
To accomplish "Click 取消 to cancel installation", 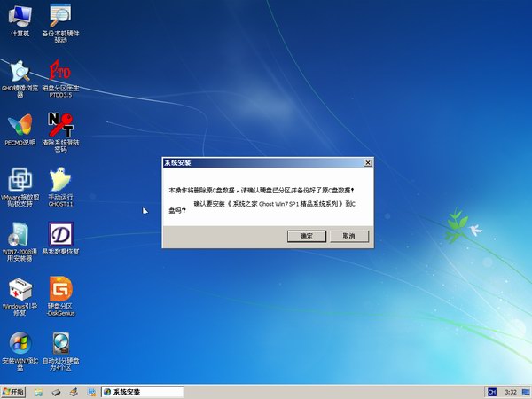I will [348, 237].
